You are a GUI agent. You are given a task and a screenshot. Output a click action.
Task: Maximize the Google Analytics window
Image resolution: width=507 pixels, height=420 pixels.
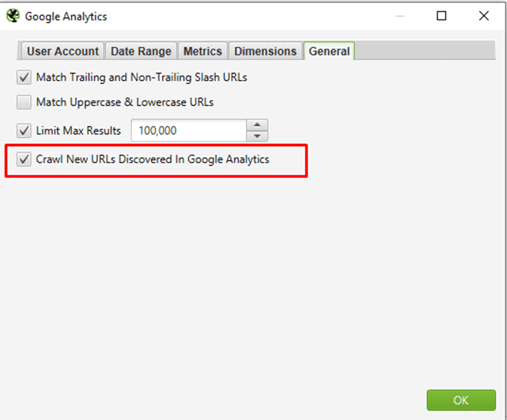pyautogui.click(x=442, y=15)
